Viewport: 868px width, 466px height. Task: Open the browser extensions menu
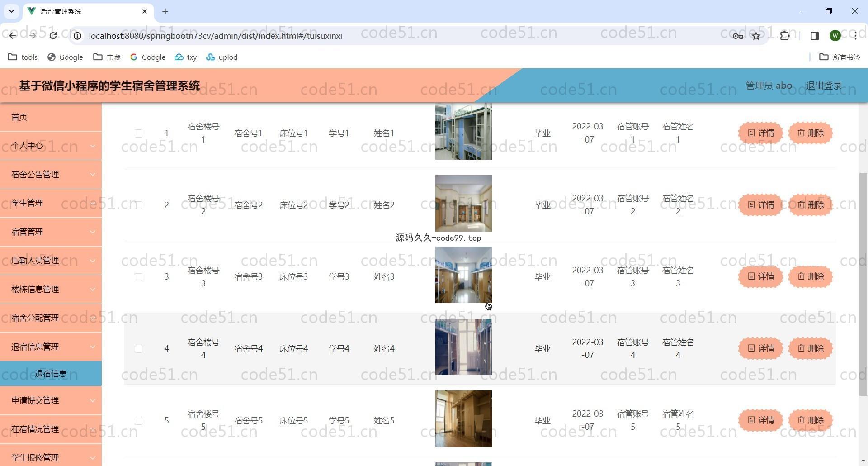point(785,36)
